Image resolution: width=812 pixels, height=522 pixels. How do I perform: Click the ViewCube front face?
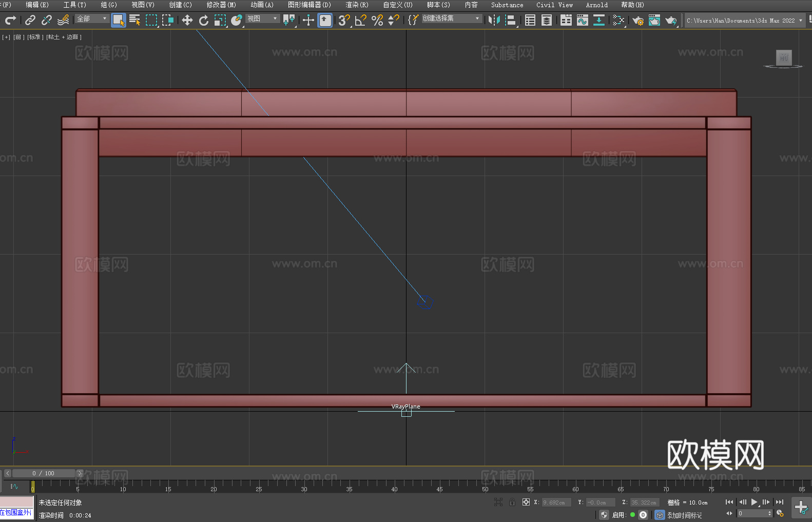click(784, 57)
